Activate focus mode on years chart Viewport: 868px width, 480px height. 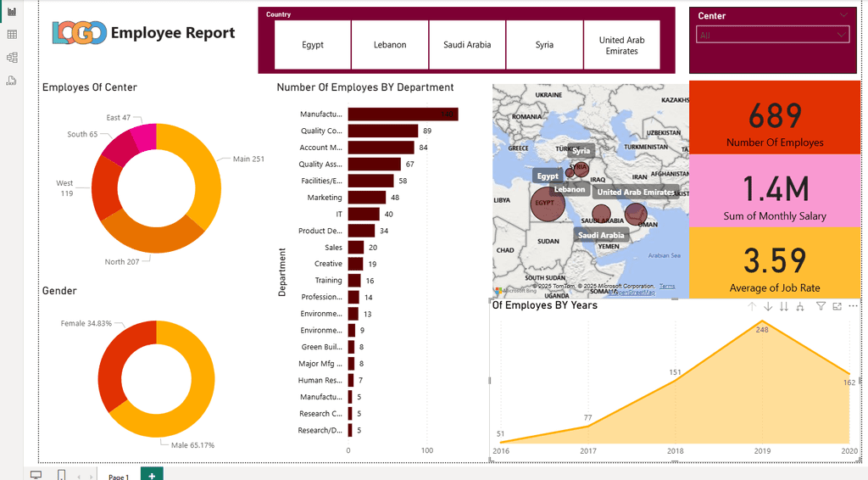point(837,305)
